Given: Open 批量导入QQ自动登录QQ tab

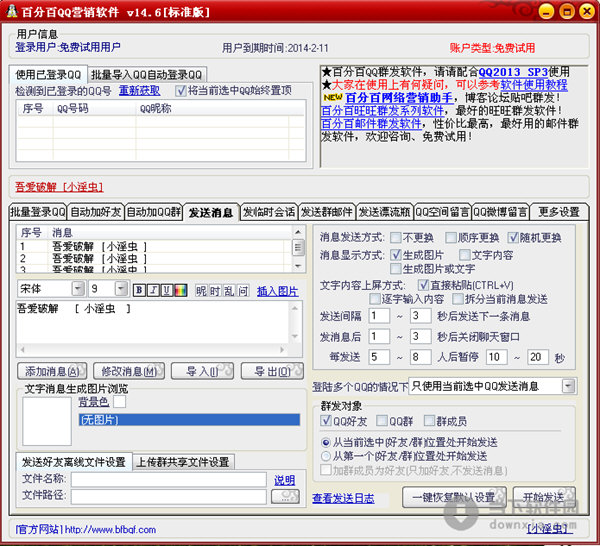Looking at the screenshot, I should pyautogui.click(x=147, y=75).
